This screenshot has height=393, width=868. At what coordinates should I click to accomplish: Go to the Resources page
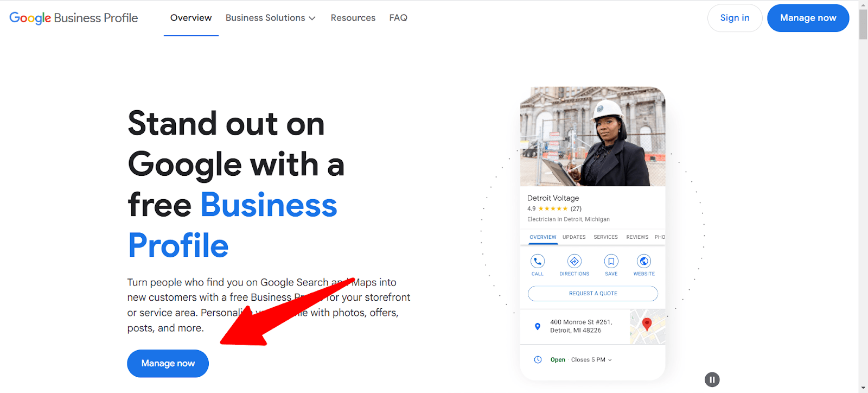(x=353, y=18)
